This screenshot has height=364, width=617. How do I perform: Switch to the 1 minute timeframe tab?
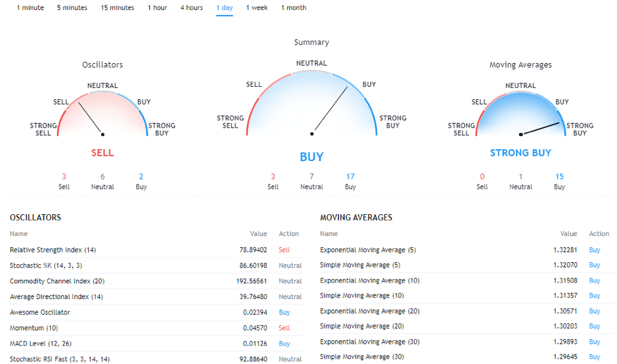pos(30,8)
